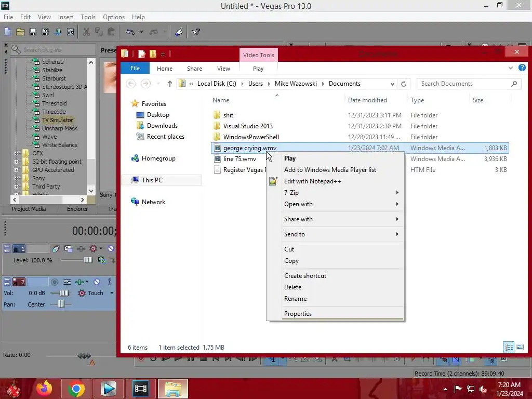Click the plug-in list scroll up arrow
The image size is (532, 399).
[x=91, y=62]
